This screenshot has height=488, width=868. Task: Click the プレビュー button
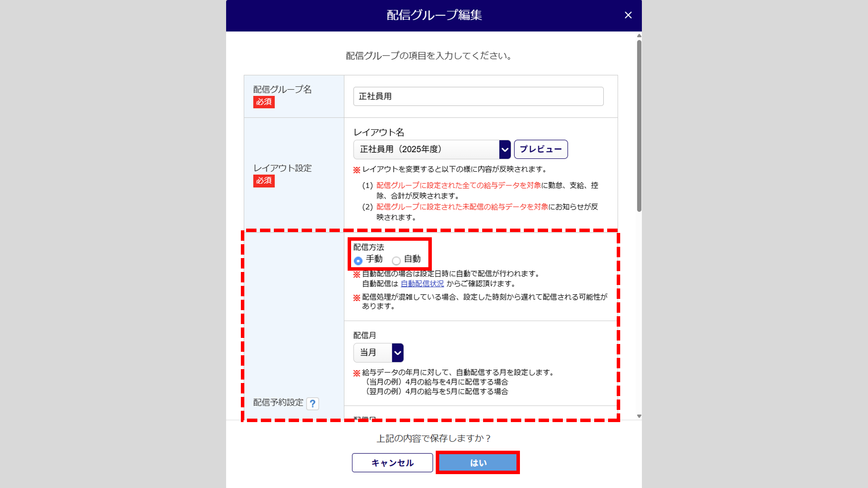point(541,149)
